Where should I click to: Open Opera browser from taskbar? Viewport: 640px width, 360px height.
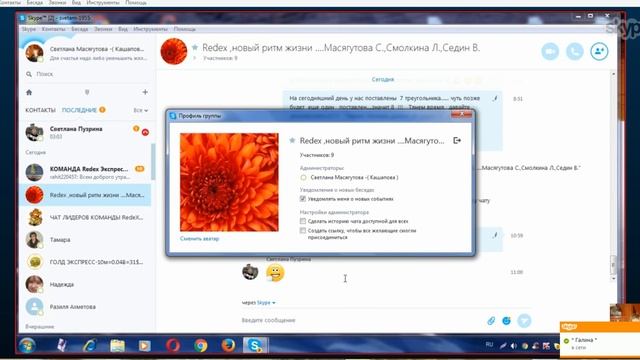tap(173, 346)
